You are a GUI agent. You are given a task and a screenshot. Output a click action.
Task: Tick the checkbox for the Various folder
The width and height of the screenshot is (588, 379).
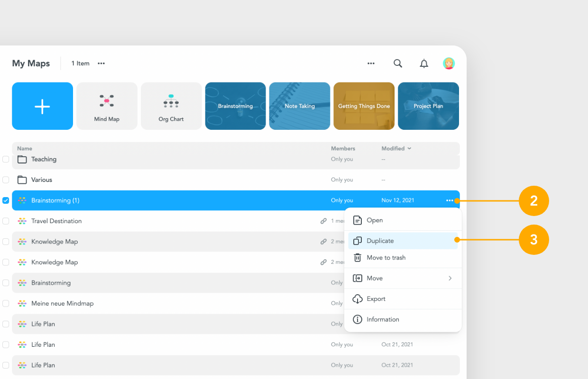(x=6, y=180)
